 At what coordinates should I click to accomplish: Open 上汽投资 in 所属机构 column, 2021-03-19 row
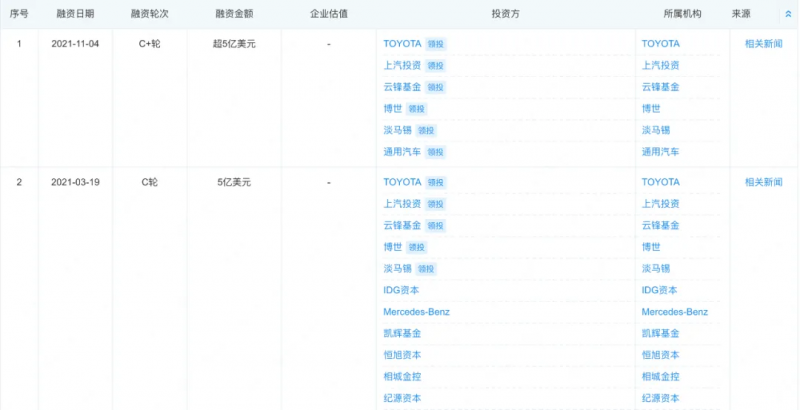661,204
